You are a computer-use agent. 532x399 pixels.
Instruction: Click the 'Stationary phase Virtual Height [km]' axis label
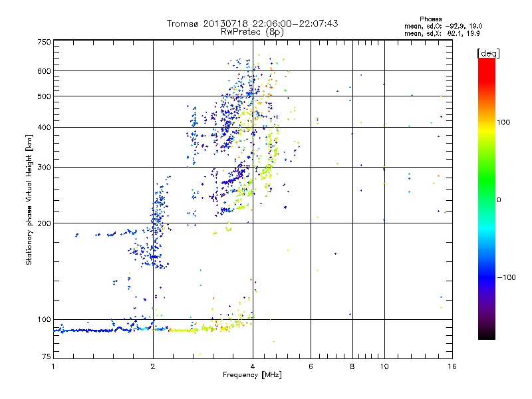click(x=29, y=199)
